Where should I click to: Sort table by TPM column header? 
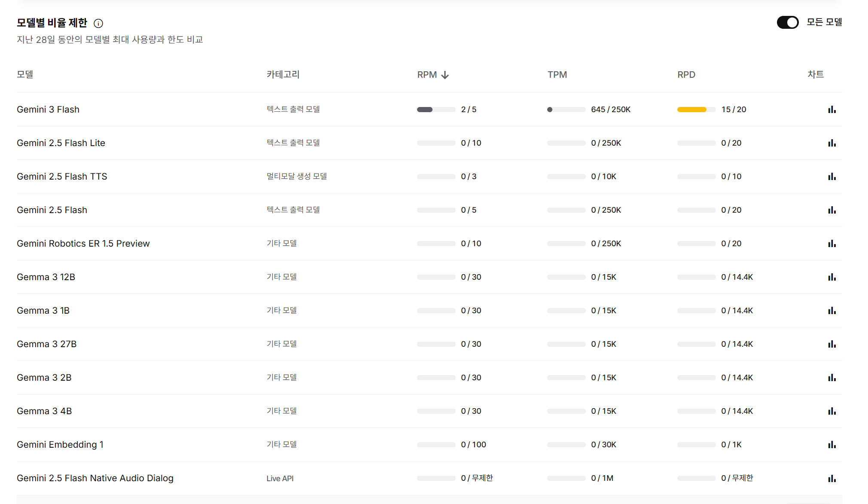coord(557,75)
